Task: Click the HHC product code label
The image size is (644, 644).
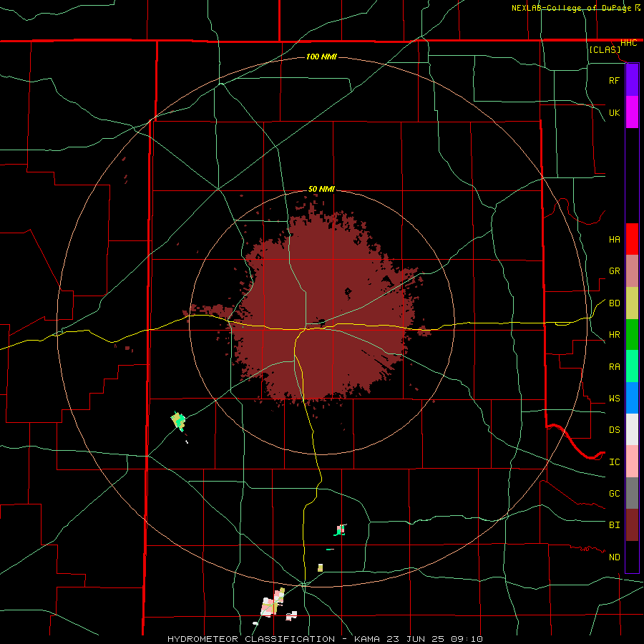Action: (x=628, y=43)
